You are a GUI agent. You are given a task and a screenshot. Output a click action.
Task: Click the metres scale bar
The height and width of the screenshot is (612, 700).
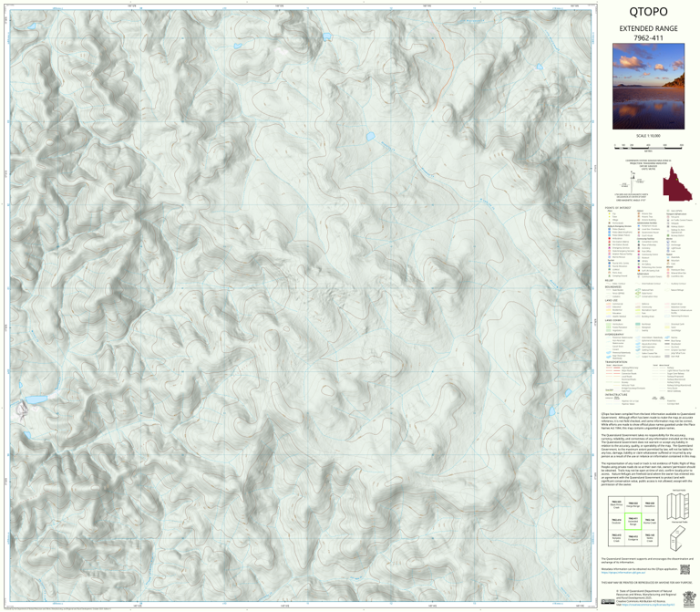(649, 149)
